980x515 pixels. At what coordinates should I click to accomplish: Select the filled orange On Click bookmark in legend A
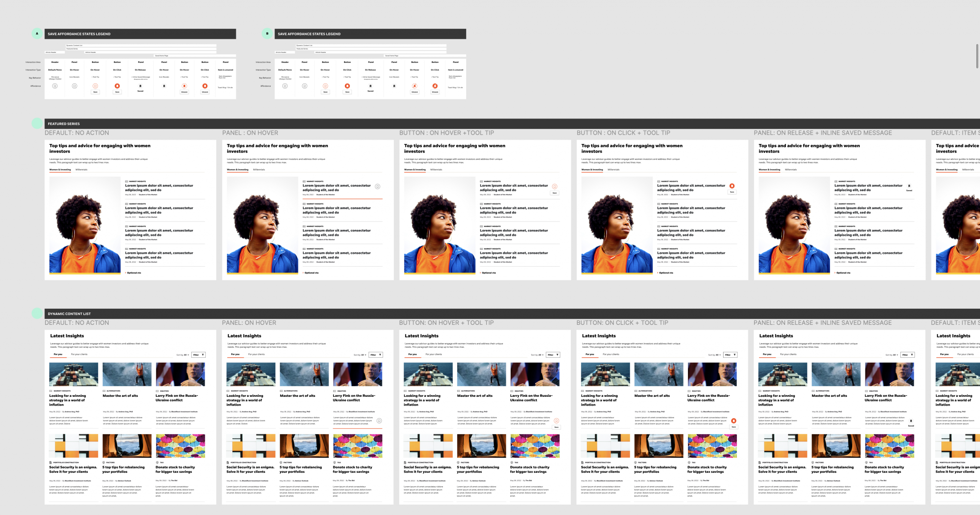coord(117,86)
